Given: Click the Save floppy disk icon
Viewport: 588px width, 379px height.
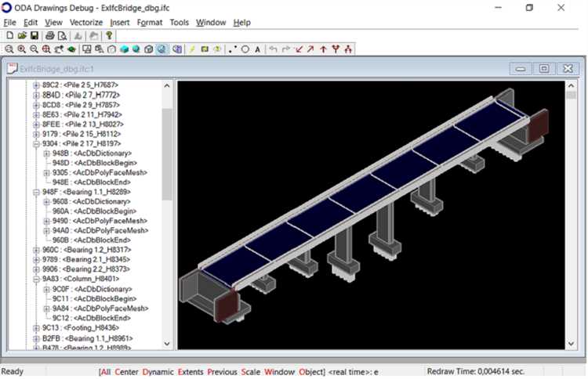Looking at the screenshot, I should pos(34,35).
